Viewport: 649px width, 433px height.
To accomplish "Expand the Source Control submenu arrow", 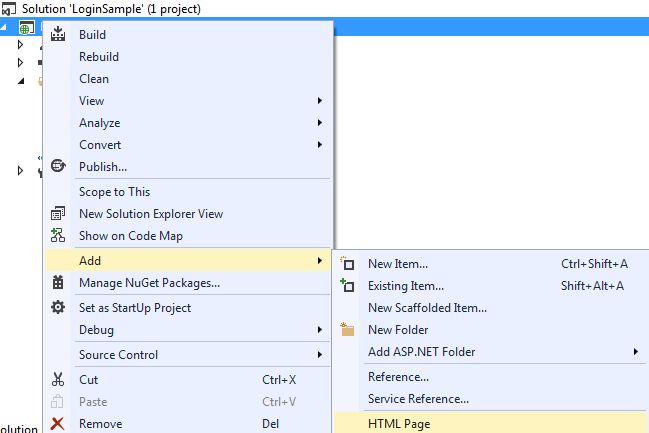I will pos(320,355).
